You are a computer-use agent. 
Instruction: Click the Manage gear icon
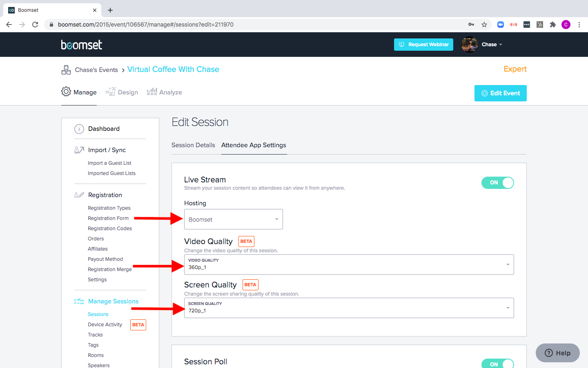[66, 92]
